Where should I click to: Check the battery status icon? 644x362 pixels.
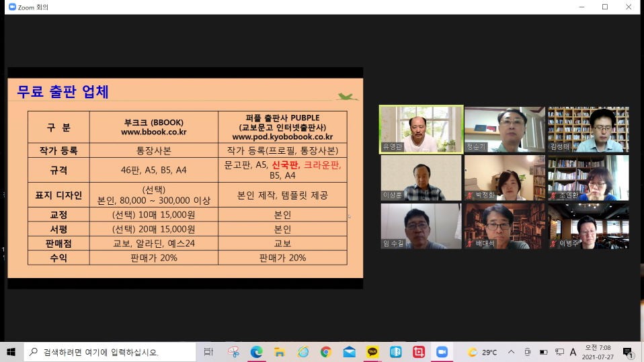click(543, 352)
